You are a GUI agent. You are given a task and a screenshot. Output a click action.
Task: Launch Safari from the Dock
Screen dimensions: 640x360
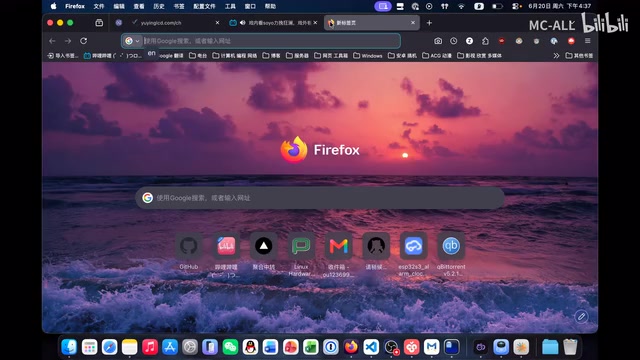point(109,347)
